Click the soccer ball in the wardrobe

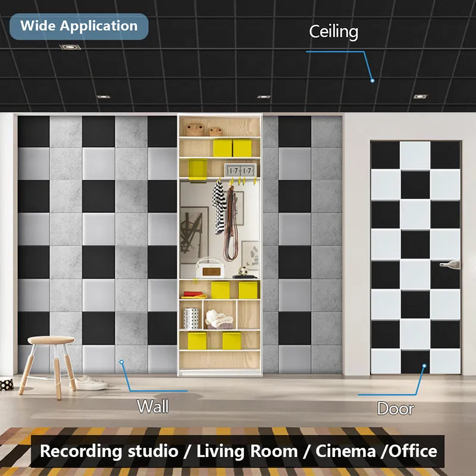point(243,271)
